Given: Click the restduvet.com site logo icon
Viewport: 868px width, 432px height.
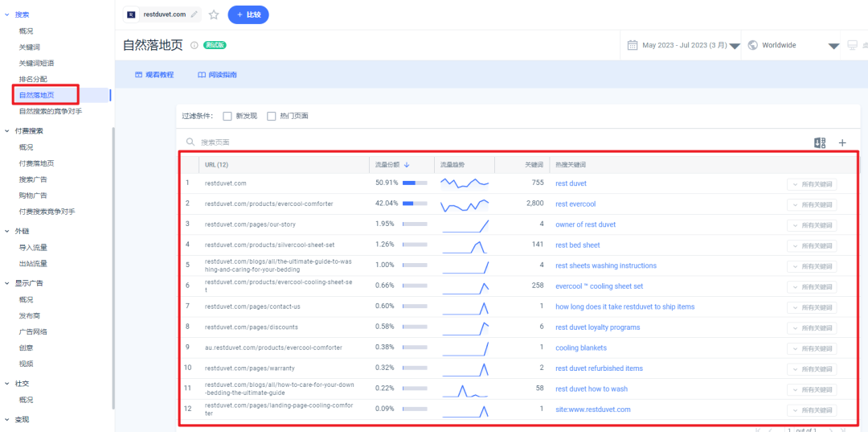Looking at the screenshot, I should [x=131, y=15].
